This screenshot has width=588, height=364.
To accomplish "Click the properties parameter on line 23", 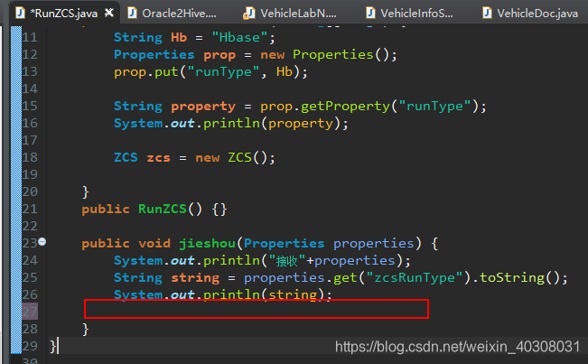I will tap(374, 244).
